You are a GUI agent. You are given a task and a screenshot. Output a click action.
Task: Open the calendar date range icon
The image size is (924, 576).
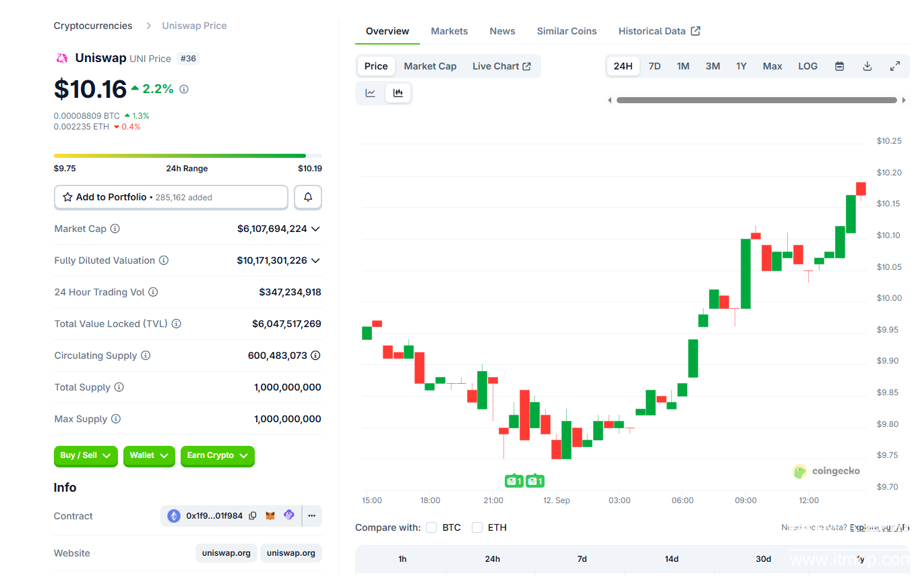point(839,66)
